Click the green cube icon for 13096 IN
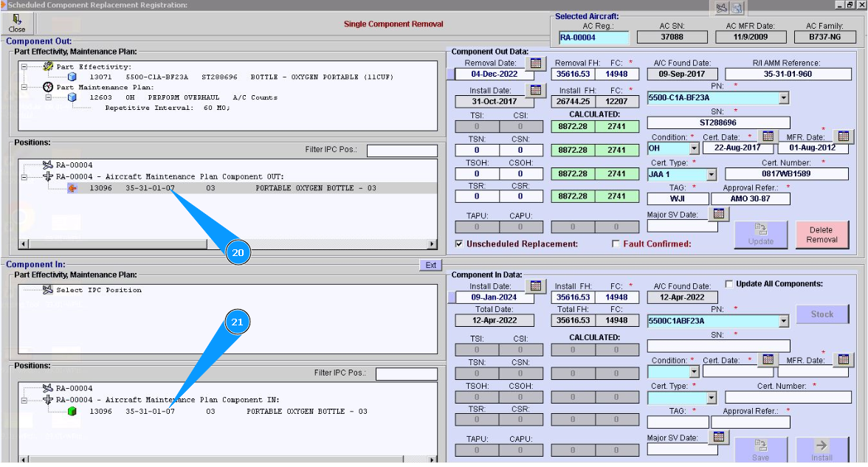Image resolution: width=868 pixels, height=467 pixels. pos(72,412)
